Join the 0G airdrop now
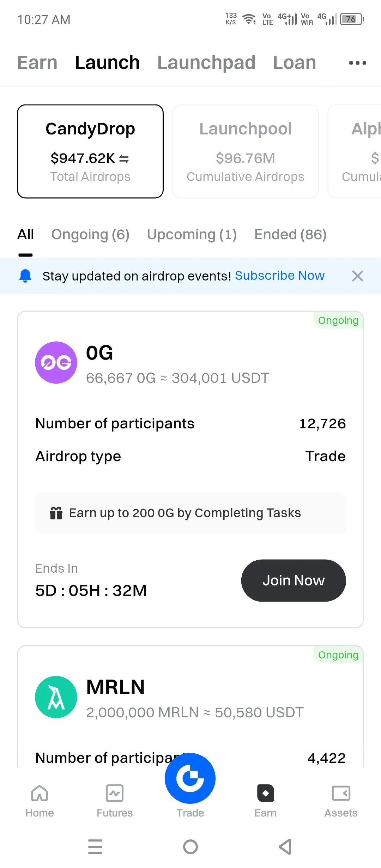 coord(294,580)
